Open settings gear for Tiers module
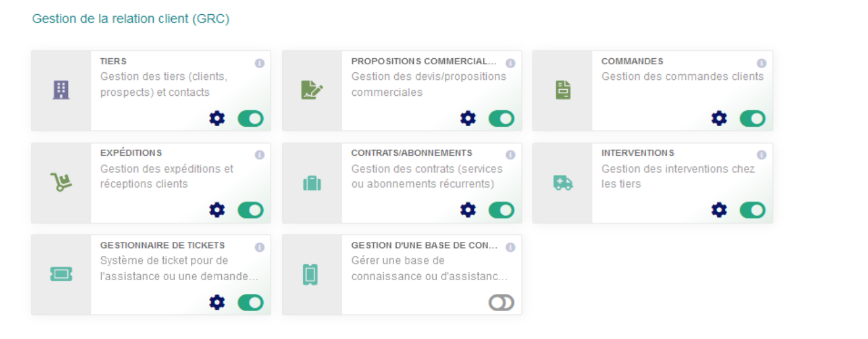Image resolution: width=868 pixels, height=339 pixels. tap(217, 118)
